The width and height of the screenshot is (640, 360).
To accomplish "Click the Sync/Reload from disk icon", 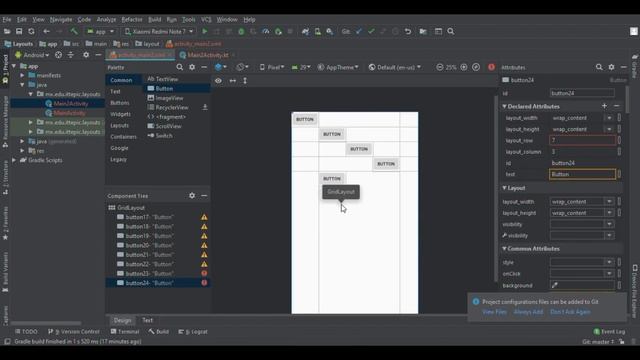I will coord(31,31).
